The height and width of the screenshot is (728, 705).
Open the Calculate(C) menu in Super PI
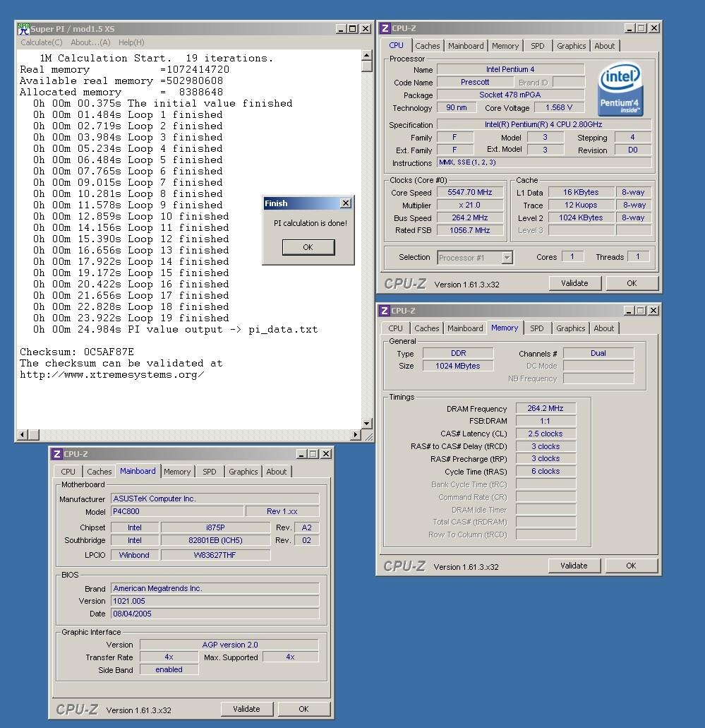[x=42, y=42]
